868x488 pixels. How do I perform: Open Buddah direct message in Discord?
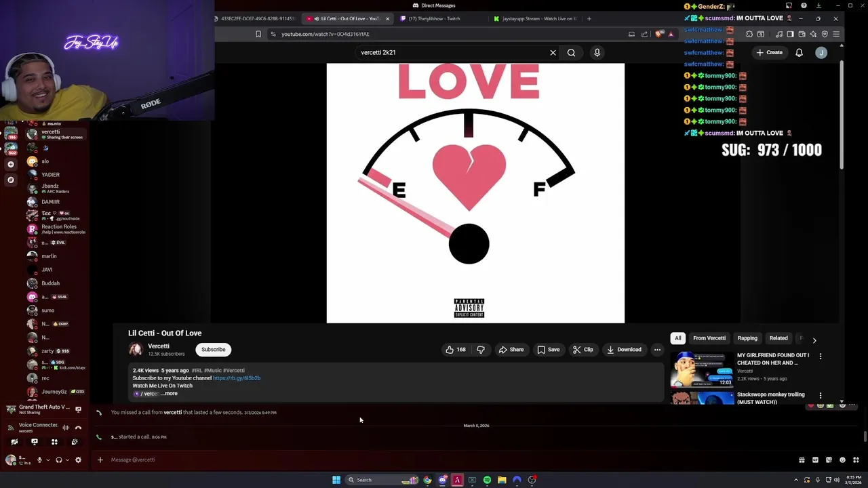pos(55,283)
